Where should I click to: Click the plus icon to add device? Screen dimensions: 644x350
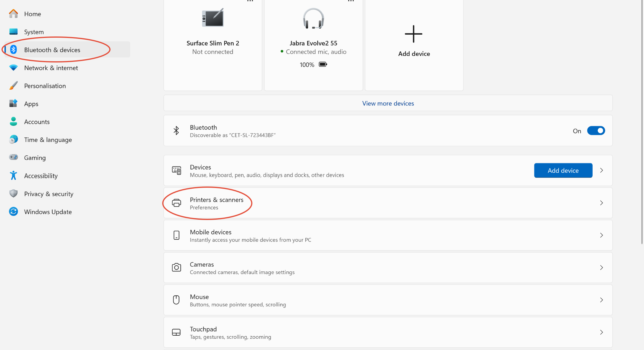point(414,34)
